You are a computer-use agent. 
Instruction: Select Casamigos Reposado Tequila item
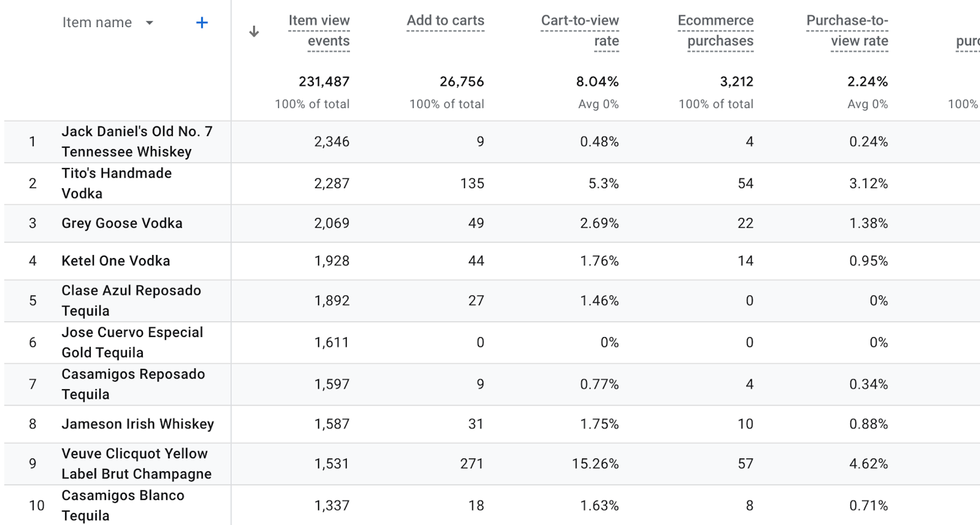pos(133,384)
